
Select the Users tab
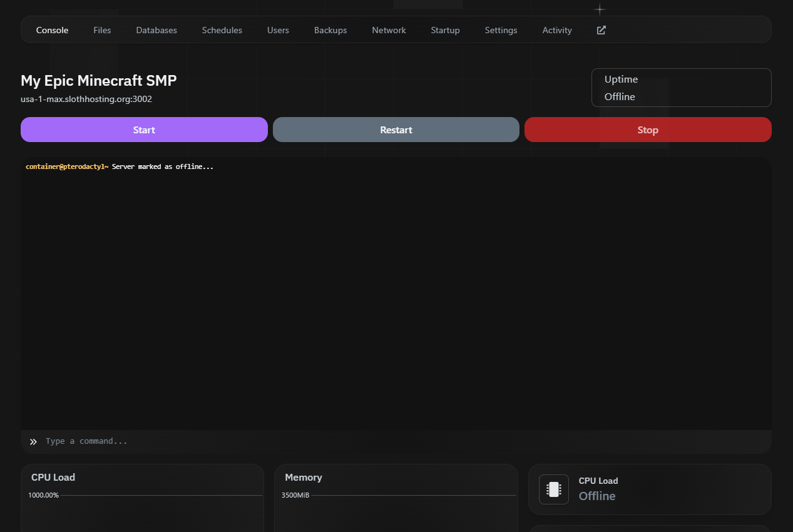click(x=278, y=30)
